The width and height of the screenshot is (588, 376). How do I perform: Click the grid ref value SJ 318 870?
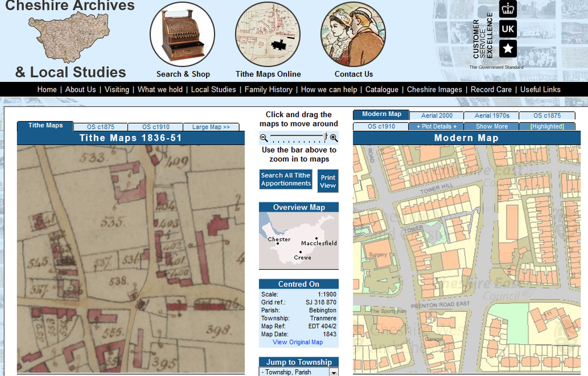(321, 302)
